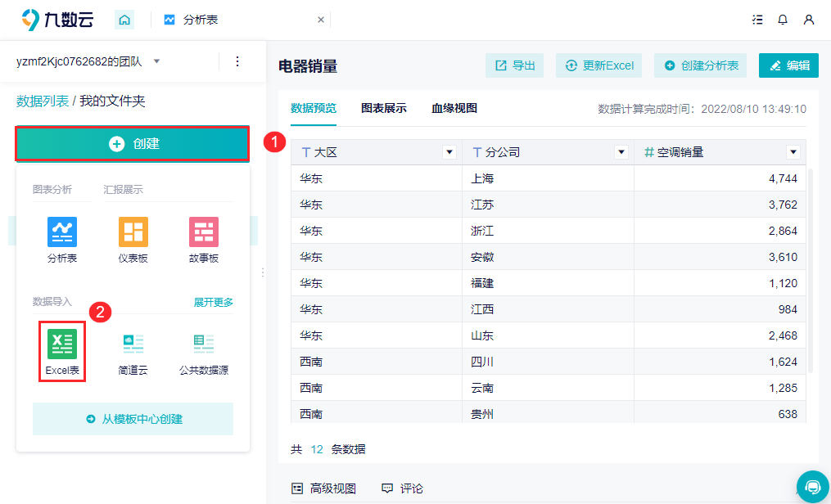This screenshot has width=831, height=504.
Task: Open the customer support chat bubble
Action: pos(812,486)
